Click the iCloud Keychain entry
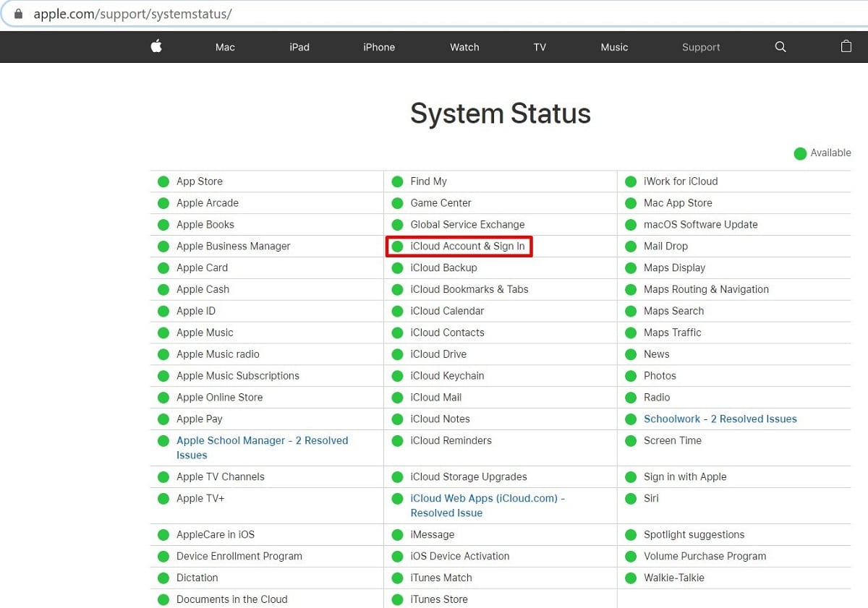868x608 pixels. pos(447,376)
